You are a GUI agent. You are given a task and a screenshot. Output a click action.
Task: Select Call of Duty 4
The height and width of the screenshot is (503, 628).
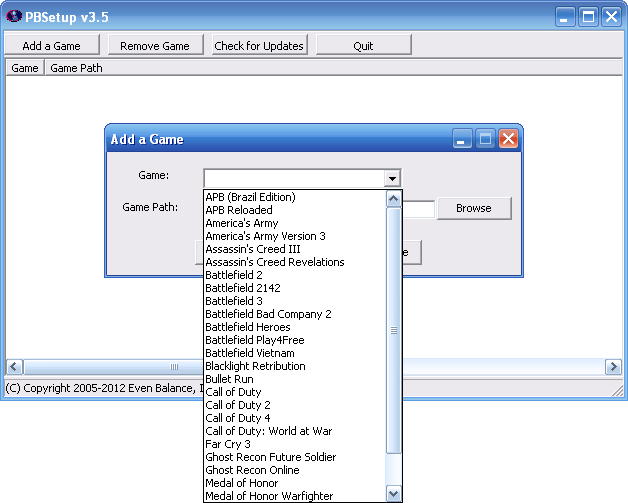[295, 418]
